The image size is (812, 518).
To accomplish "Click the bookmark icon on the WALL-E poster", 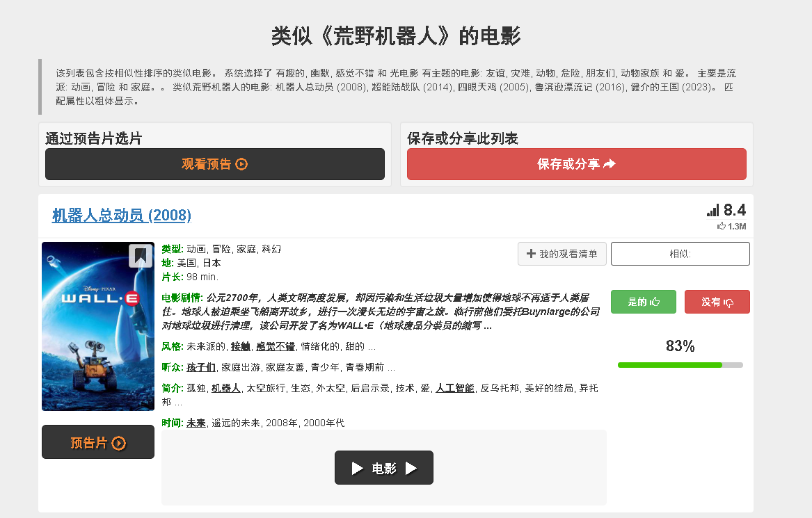I will (x=140, y=256).
